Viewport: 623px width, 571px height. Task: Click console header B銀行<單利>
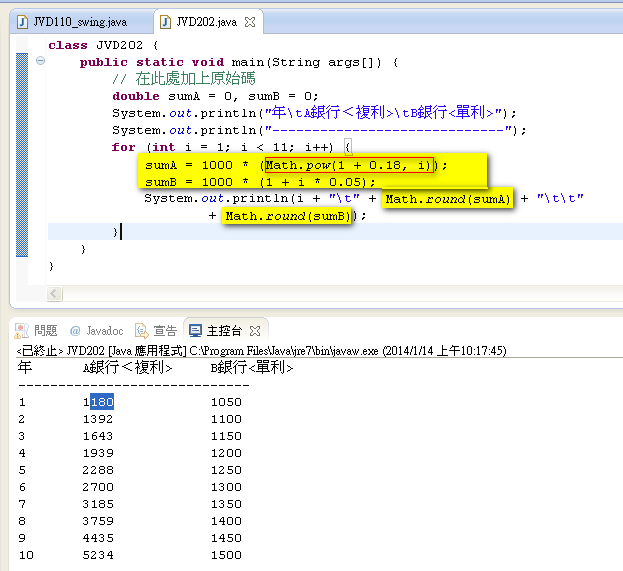pyautogui.click(x=252, y=368)
